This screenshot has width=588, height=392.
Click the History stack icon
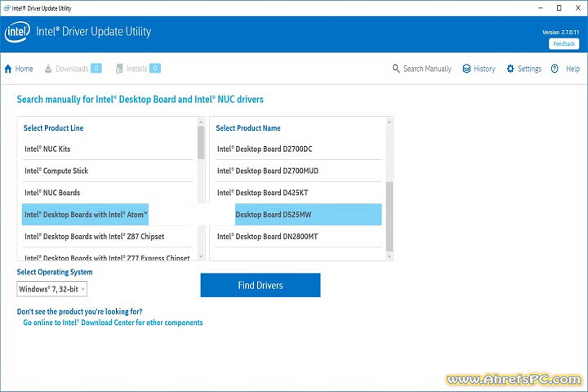click(466, 69)
